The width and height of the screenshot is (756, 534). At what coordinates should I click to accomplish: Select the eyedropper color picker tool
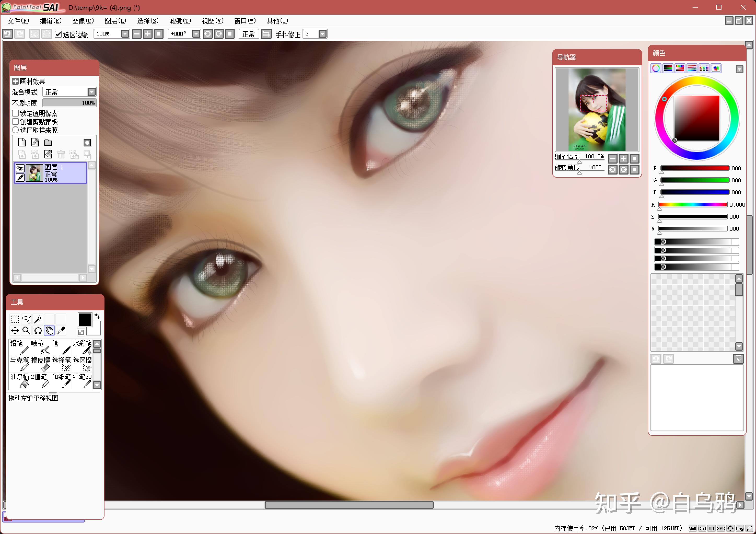tap(61, 330)
